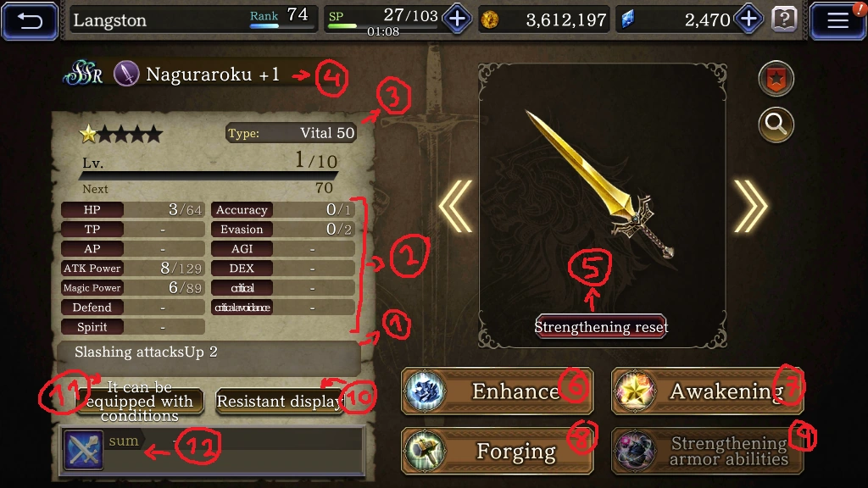Click the blue crystal currency icon

point(627,20)
